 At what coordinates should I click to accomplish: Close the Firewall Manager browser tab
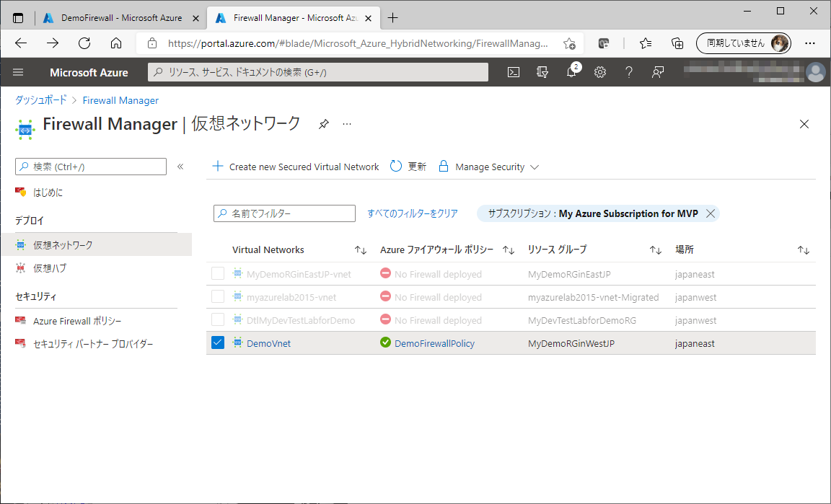click(369, 18)
